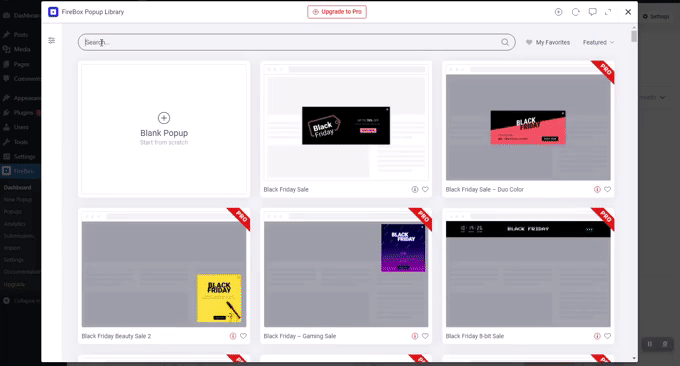Close the FireBox Popup Library dialog
Viewport: 680px width, 366px height.
point(628,12)
